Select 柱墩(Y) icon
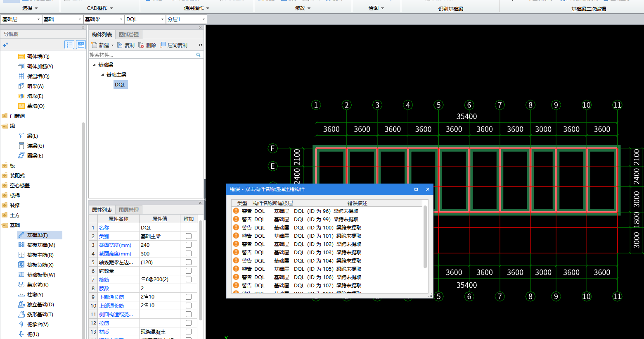Image resolution: width=644 pixels, height=339 pixels. coord(21,294)
